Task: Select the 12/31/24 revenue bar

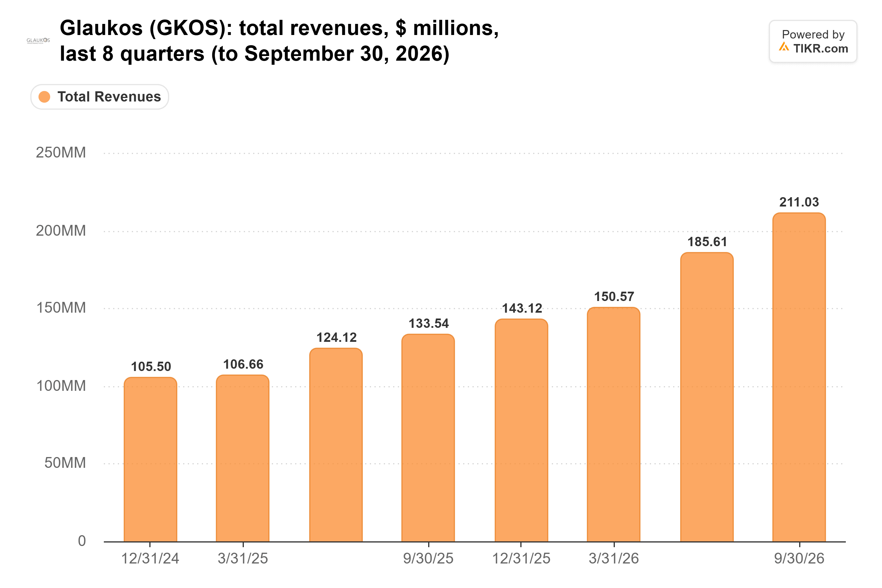Action: click(x=150, y=459)
